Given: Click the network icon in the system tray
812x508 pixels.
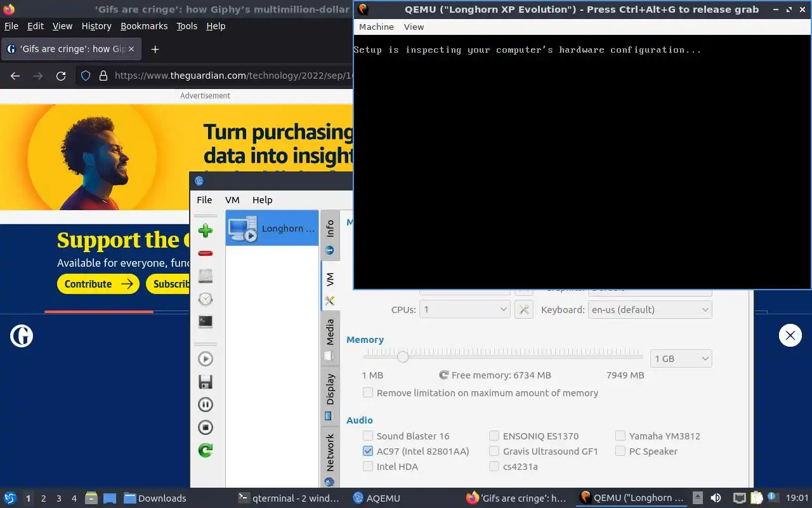Looking at the screenshot, I should (x=739, y=498).
